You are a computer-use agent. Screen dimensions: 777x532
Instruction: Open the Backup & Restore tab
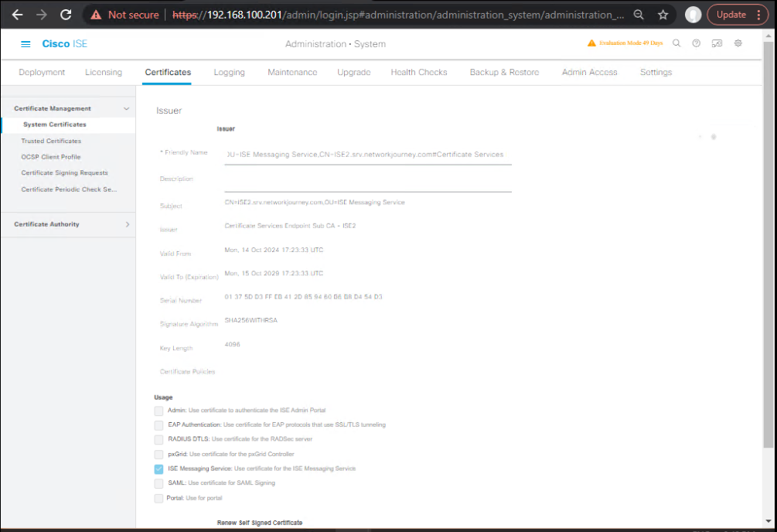(504, 73)
